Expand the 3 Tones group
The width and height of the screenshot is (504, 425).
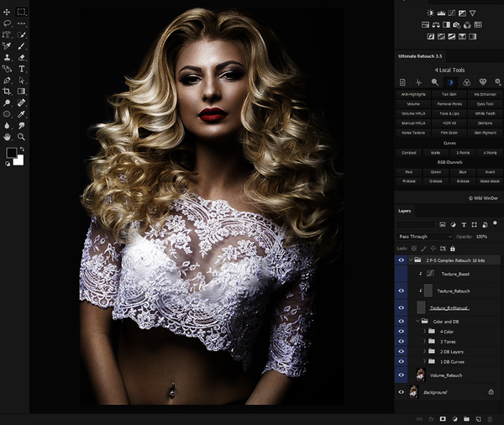tap(424, 341)
